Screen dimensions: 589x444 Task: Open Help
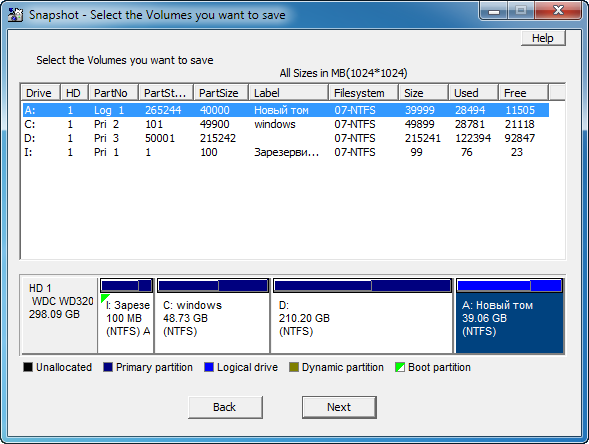(x=543, y=38)
